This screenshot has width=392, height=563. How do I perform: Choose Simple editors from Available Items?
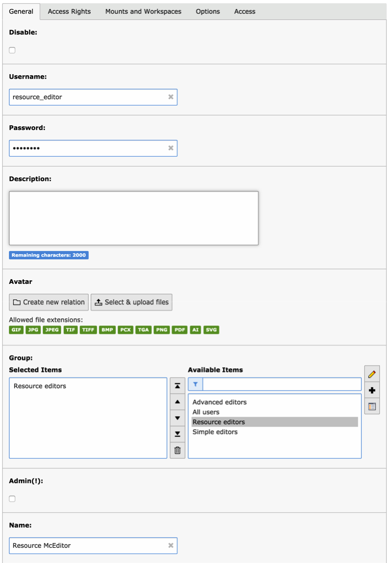pos(275,432)
